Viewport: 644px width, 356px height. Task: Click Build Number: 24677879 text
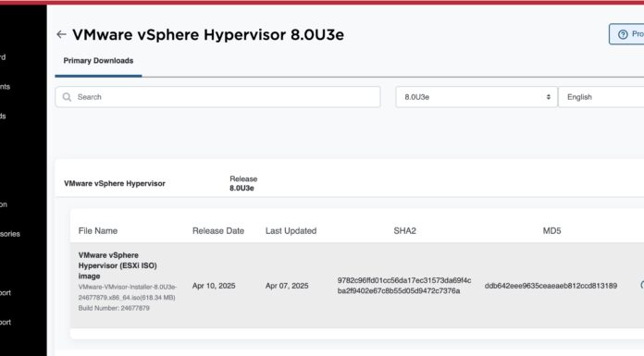pyautogui.click(x=114, y=308)
